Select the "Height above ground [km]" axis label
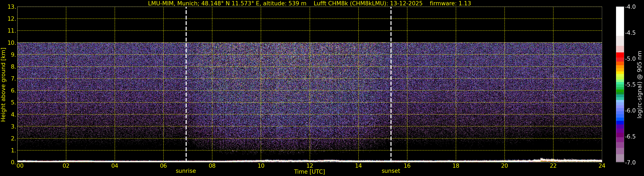This screenshot has width=644, height=176. tap(3, 85)
